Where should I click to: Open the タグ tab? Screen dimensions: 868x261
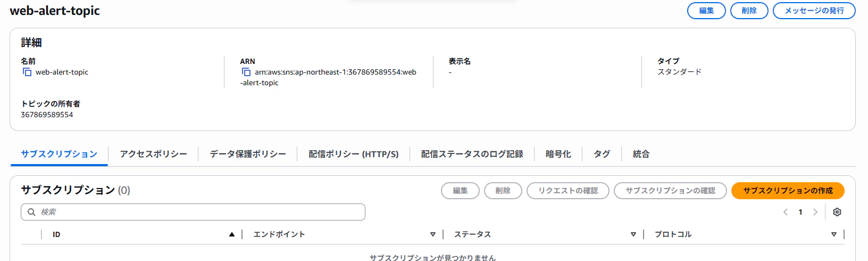pyautogui.click(x=602, y=154)
